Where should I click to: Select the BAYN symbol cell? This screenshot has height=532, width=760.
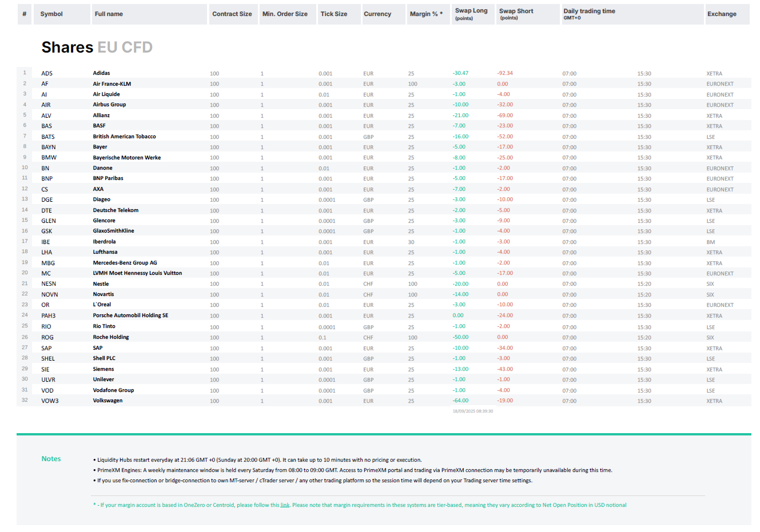click(x=49, y=147)
